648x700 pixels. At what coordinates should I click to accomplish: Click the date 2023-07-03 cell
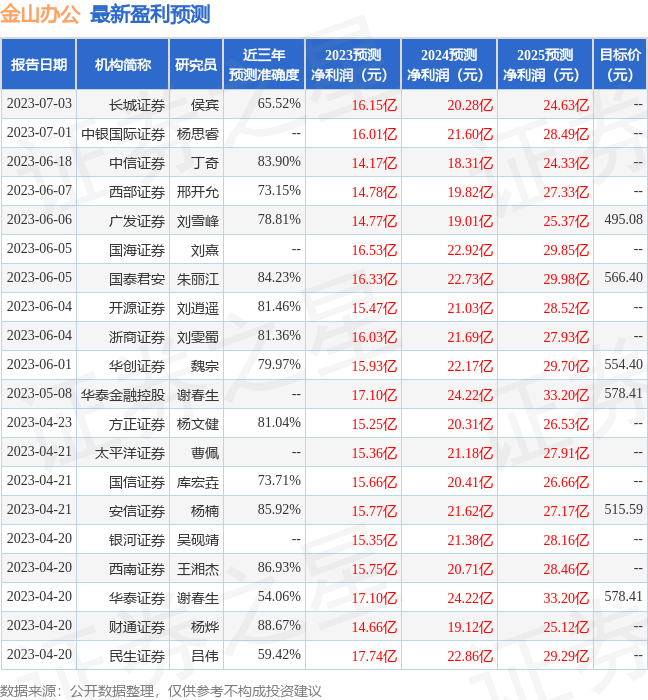click(39, 104)
